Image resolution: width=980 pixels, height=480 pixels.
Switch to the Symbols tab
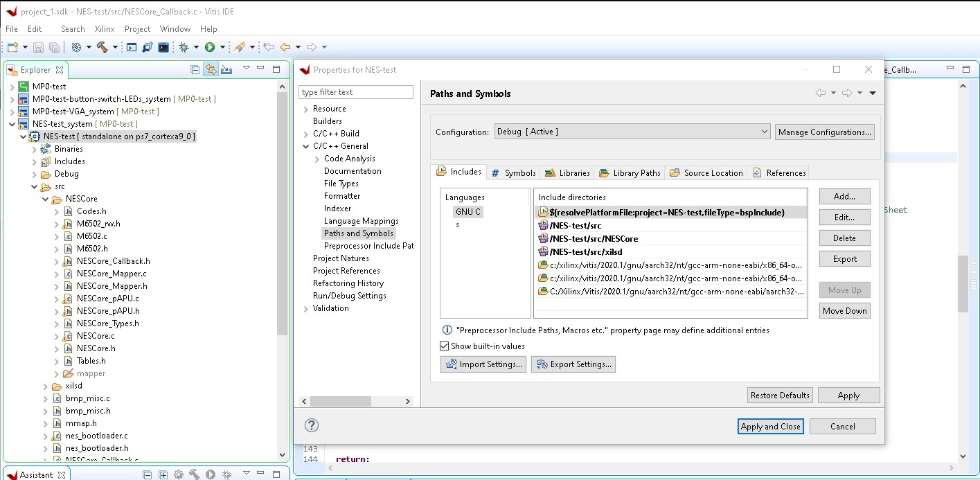click(x=513, y=172)
